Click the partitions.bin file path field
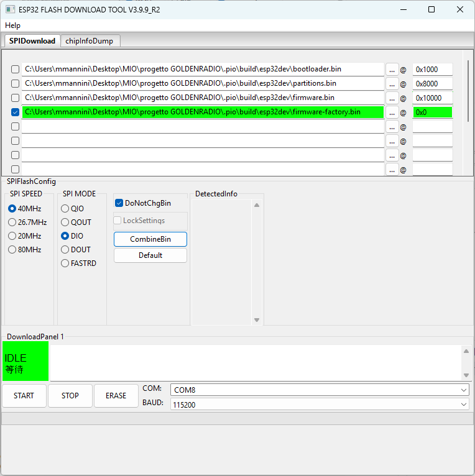The width and height of the screenshot is (475, 476). pyautogui.click(x=203, y=83)
